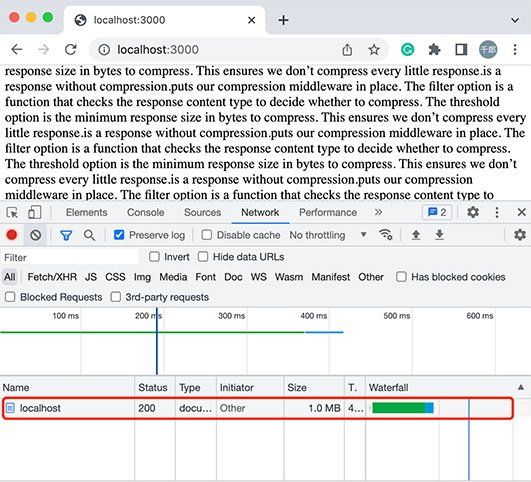This screenshot has height=482, width=531.
Task: Export HAR file download arrow
Action: 439,235
